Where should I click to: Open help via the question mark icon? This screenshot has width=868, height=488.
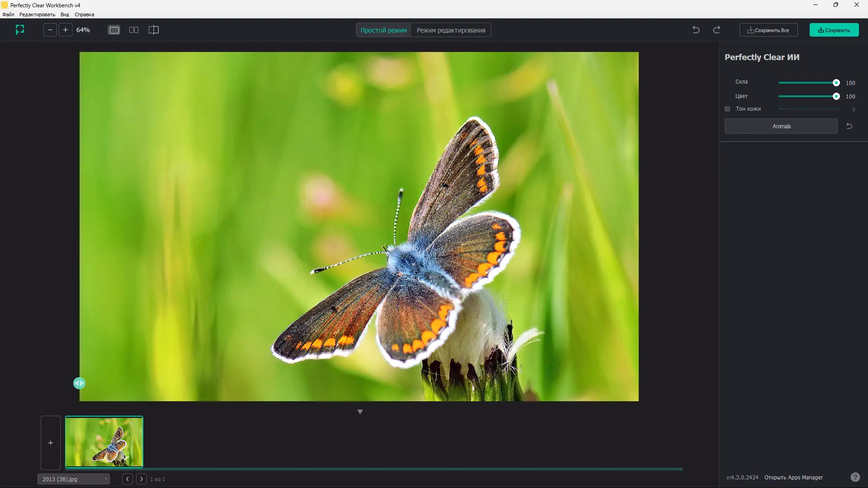point(855,477)
